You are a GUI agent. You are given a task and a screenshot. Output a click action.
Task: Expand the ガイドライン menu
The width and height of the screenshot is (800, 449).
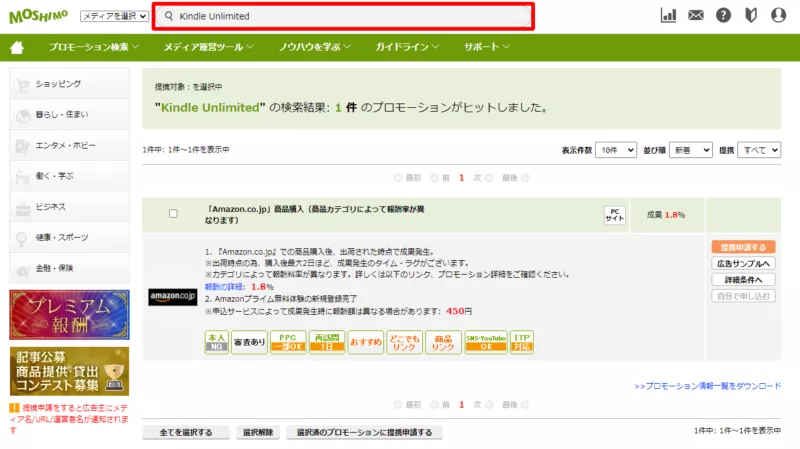pos(407,47)
